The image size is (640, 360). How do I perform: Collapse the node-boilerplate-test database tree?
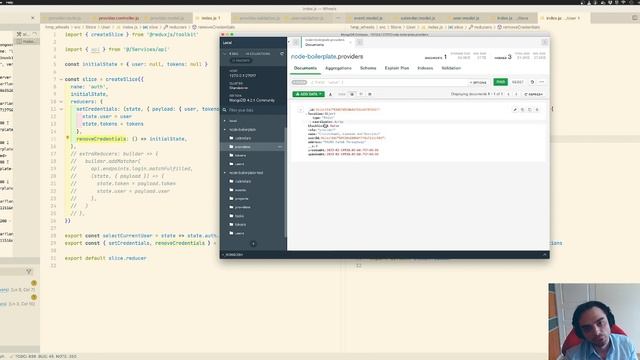coord(224,173)
